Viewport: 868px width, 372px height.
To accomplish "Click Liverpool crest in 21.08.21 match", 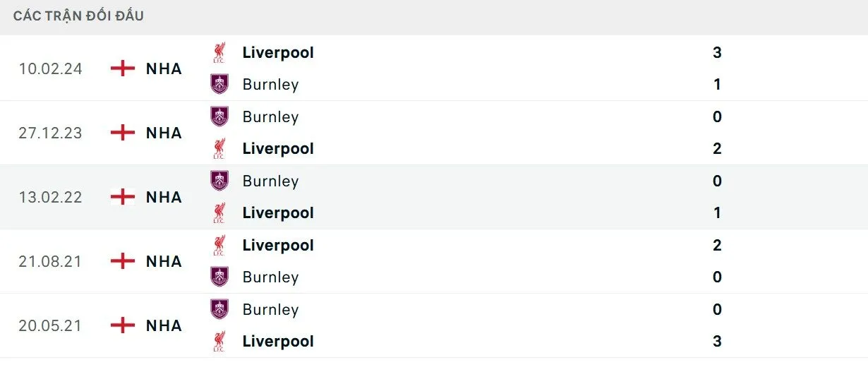I will click(219, 246).
